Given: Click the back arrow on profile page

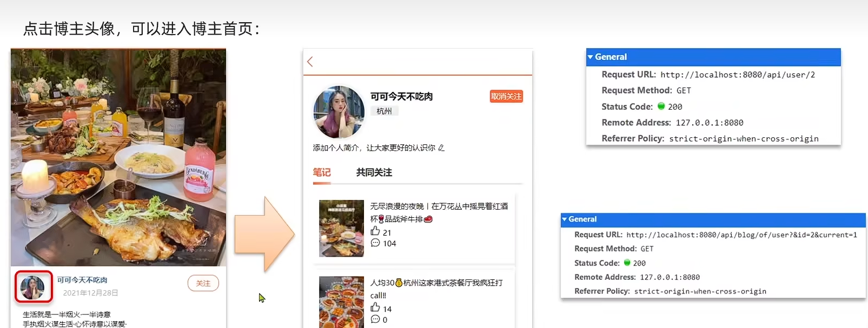Looking at the screenshot, I should coord(310,62).
